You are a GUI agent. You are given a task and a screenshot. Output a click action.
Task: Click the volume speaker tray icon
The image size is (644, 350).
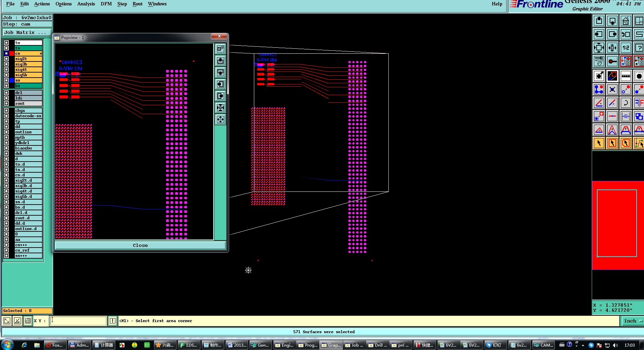(615, 345)
